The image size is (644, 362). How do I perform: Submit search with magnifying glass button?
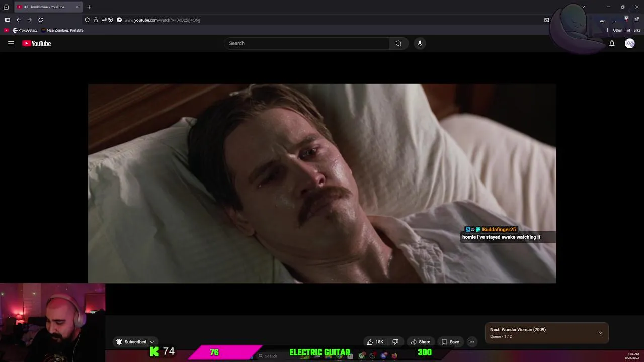[x=398, y=43]
